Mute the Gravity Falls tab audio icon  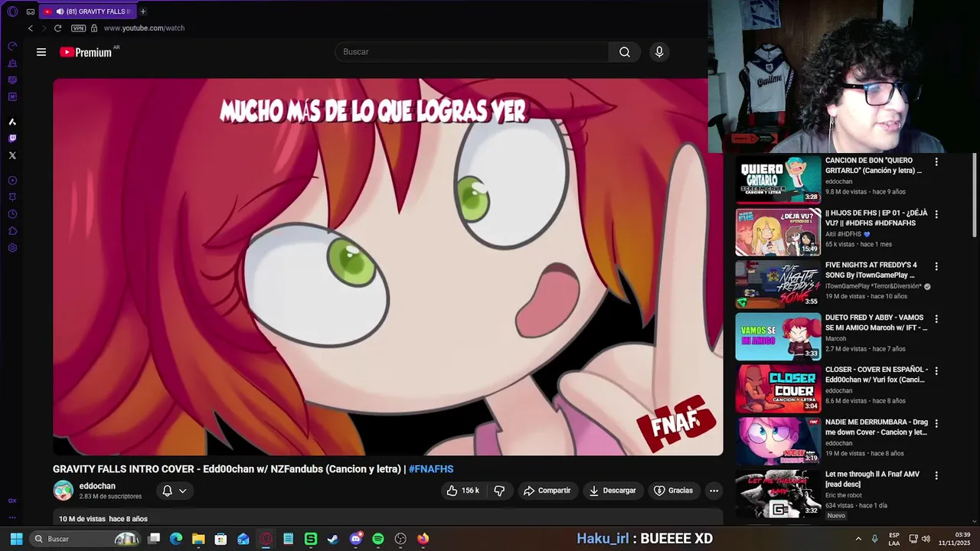[60, 11]
